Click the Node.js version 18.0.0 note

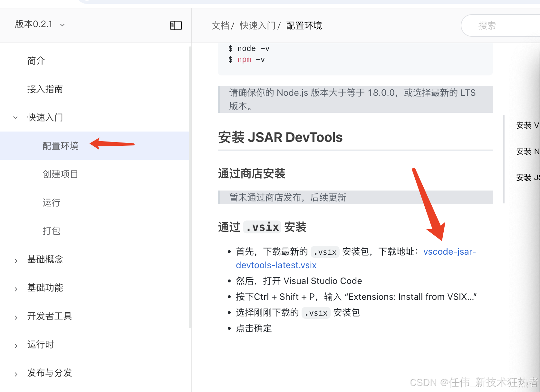tap(355, 99)
